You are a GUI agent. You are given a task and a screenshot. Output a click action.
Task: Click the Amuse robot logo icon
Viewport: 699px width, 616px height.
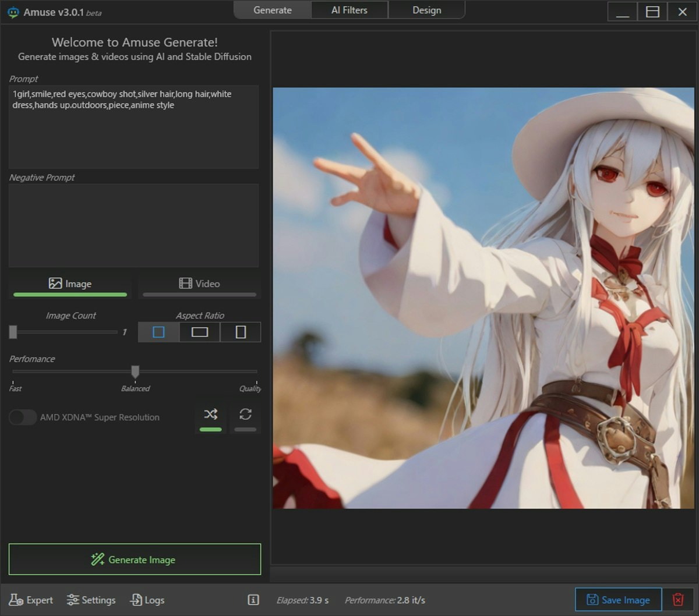pos(13,12)
